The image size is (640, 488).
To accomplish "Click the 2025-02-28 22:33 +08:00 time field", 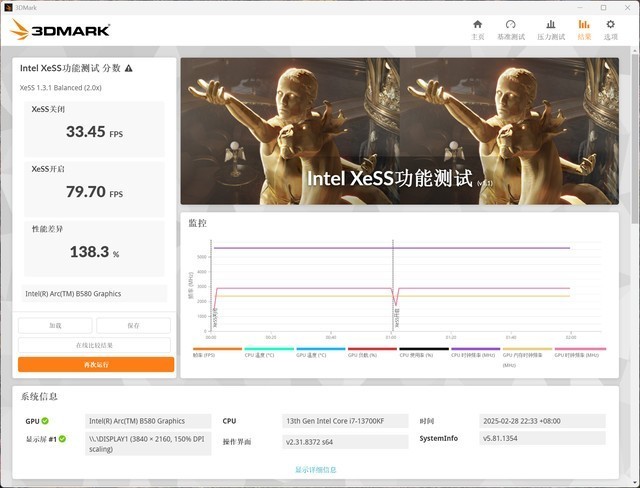I will pos(542,421).
